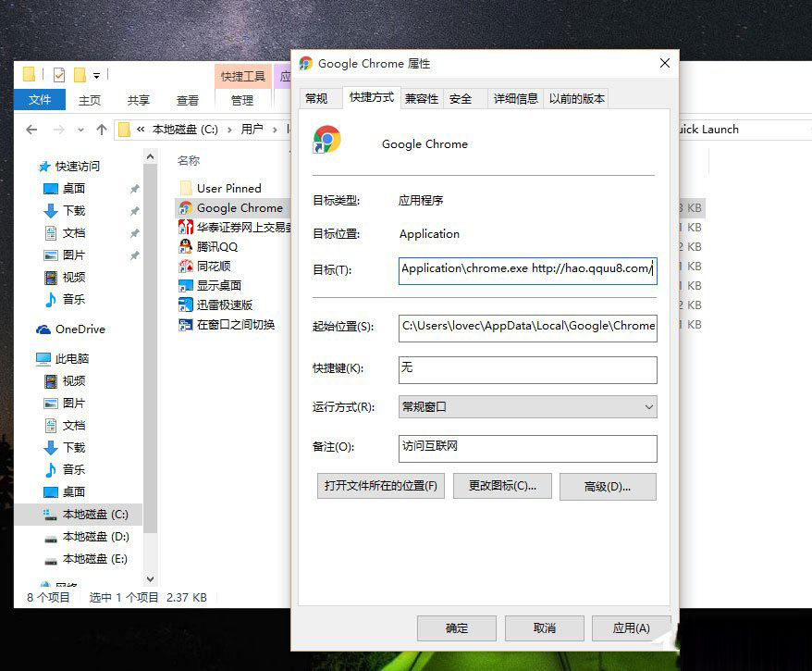Select 本地磁盘 (E:) in navigation pane
The width and height of the screenshot is (812, 671).
tap(85, 559)
